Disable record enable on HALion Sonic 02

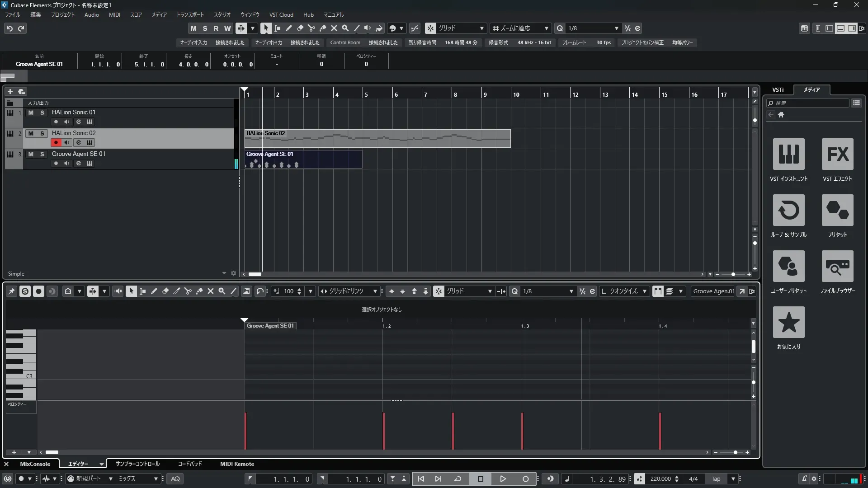coord(56,142)
